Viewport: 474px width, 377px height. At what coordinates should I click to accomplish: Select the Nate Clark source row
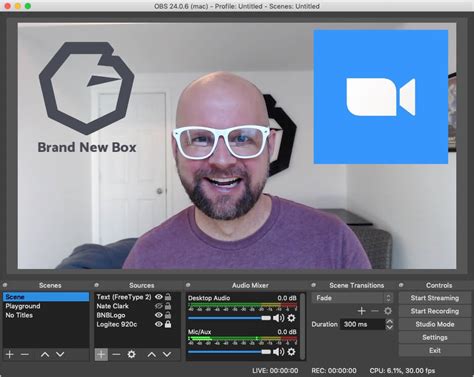coord(137,306)
